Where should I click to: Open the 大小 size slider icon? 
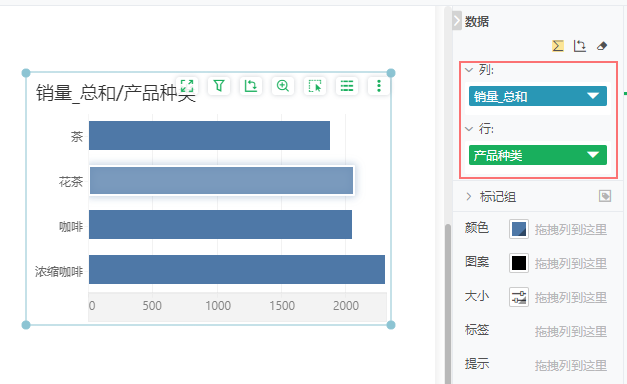pos(519,297)
